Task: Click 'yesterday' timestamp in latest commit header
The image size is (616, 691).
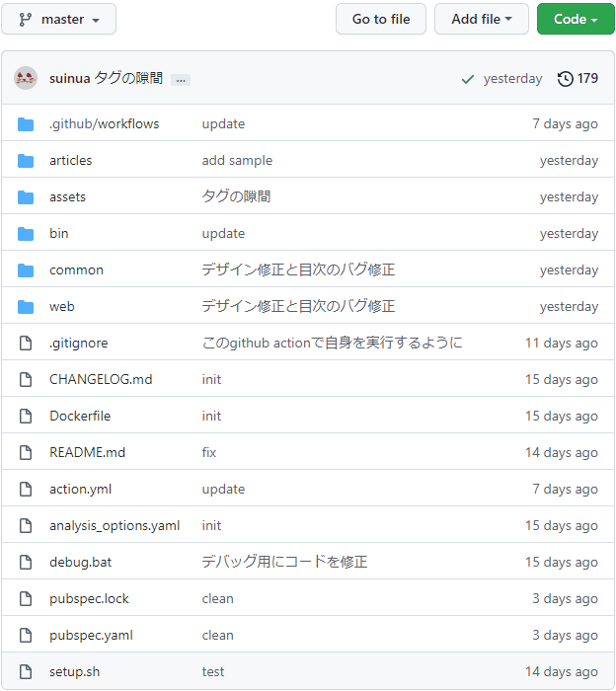Action: tap(513, 79)
